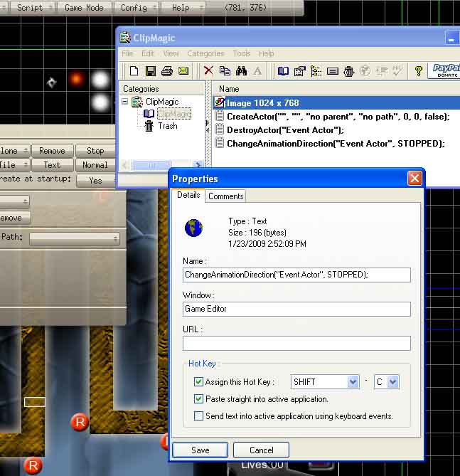The image size is (460, 476).
Task: Click the grayed spell check toolbar icon
Action: point(397,71)
